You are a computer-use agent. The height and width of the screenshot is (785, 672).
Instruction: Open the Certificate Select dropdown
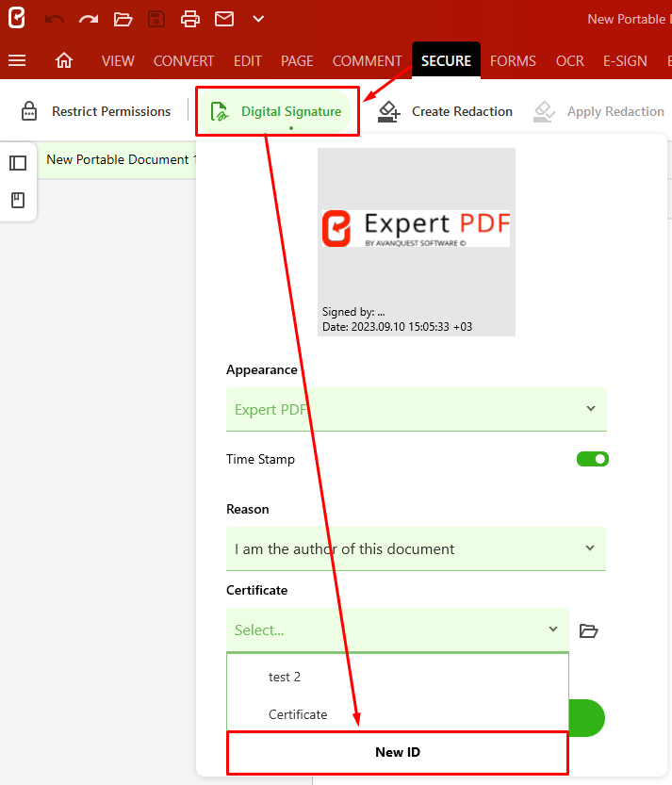click(x=398, y=630)
